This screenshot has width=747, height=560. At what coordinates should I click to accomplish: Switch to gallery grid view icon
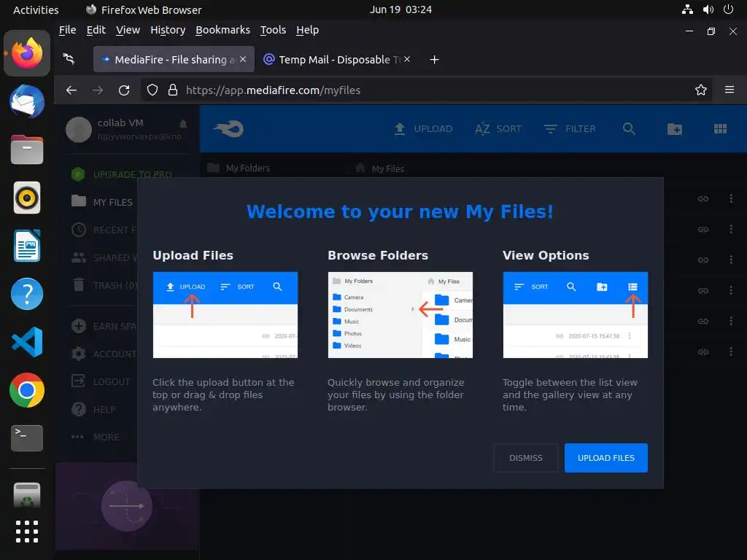(x=720, y=128)
